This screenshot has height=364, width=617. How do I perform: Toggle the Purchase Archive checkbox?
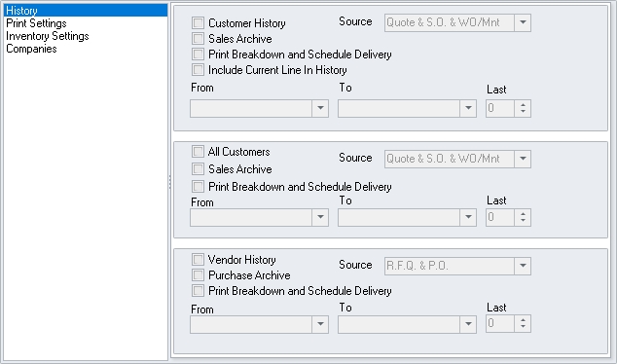(x=198, y=274)
